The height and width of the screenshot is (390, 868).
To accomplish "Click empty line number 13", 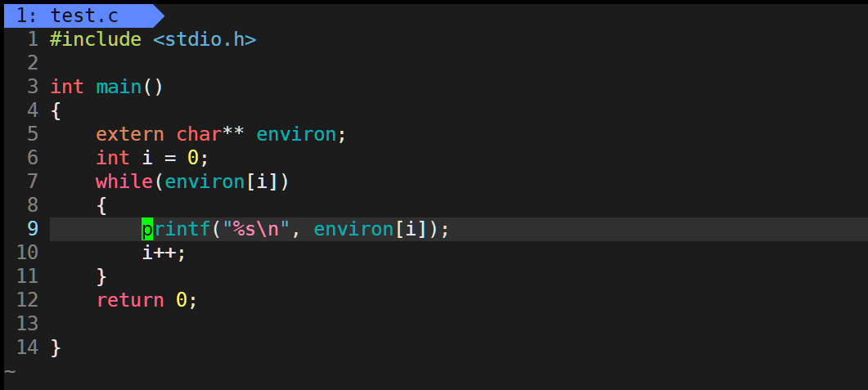I will (28, 324).
